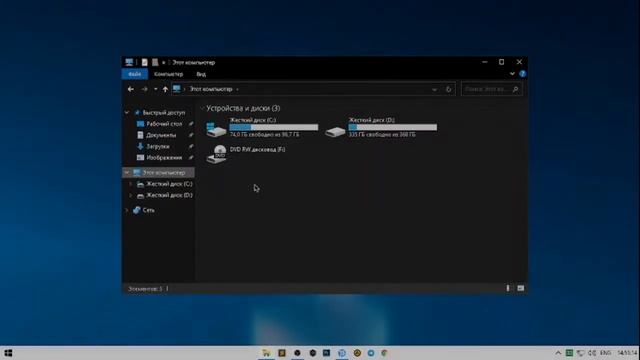
Task: Click the Элементов count in status bar
Action: [x=145, y=289]
